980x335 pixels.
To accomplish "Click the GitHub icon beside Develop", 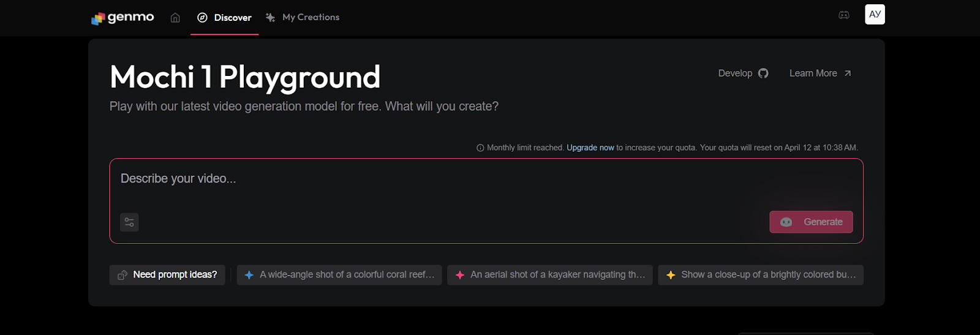I will [763, 73].
